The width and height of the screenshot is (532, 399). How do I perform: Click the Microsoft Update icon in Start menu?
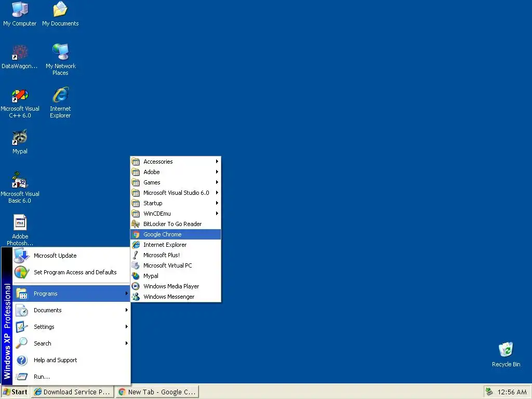pos(22,256)
